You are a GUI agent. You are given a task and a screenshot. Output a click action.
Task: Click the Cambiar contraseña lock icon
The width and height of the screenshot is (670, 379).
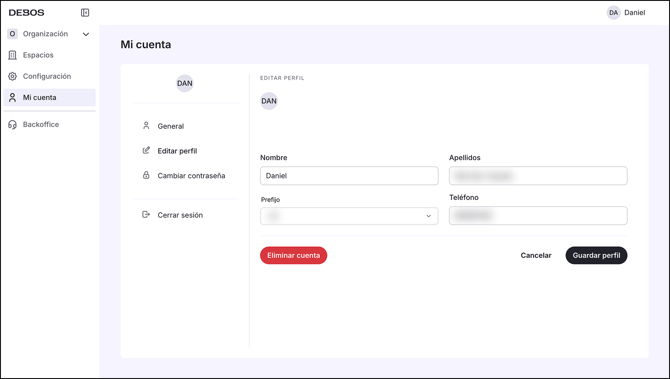click(x=146, y=175)
